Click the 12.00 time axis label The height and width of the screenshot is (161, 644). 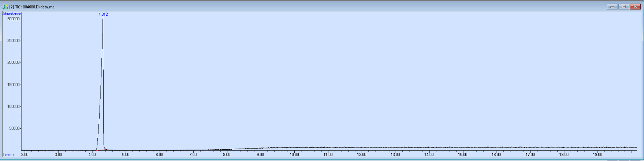[x=361, y=155]
